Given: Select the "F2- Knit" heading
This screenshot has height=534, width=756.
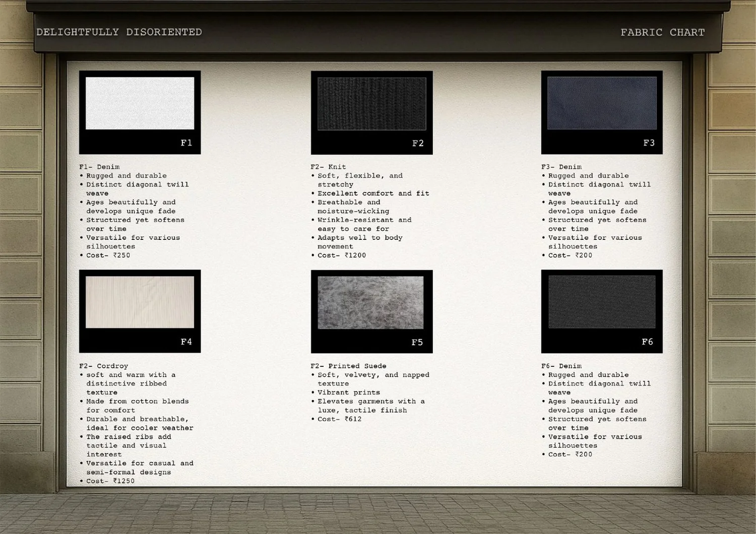Looking at the screenshot, I should click(328, 167).
